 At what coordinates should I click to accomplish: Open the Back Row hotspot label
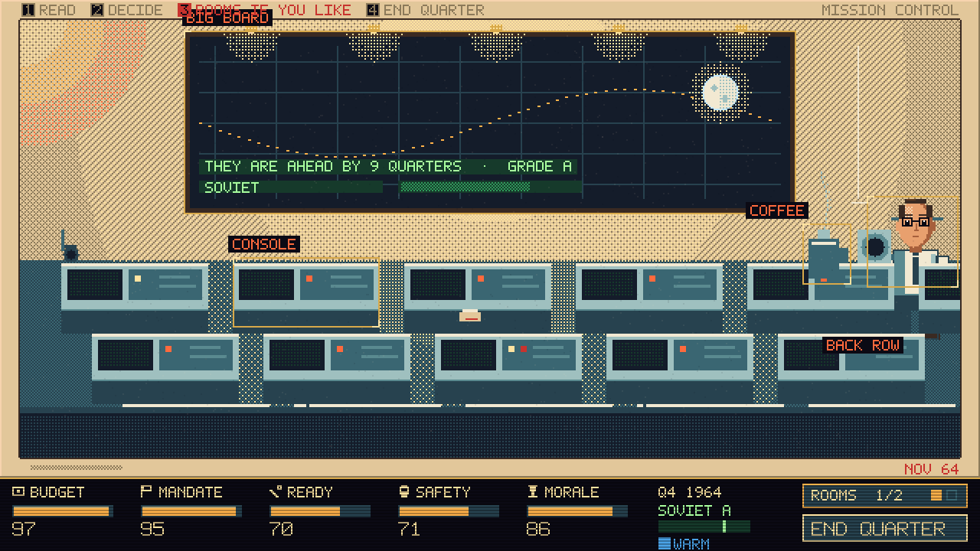point(863,345)
